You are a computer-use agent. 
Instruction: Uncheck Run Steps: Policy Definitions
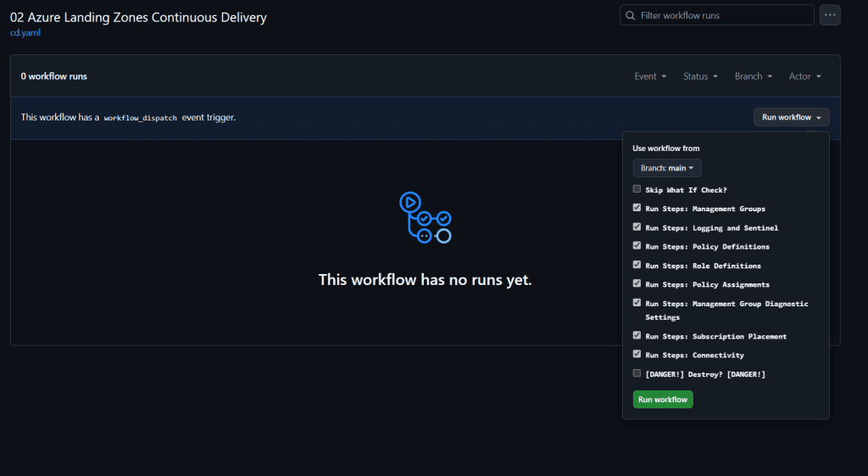[637, 246]
